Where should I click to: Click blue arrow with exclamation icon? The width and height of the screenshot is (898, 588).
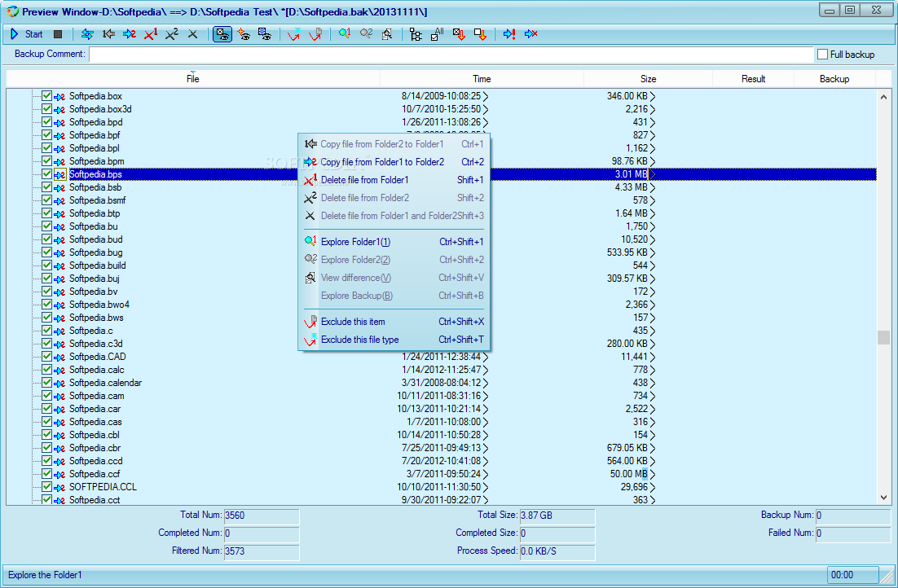pyautogui.click(x=509, y=34)
